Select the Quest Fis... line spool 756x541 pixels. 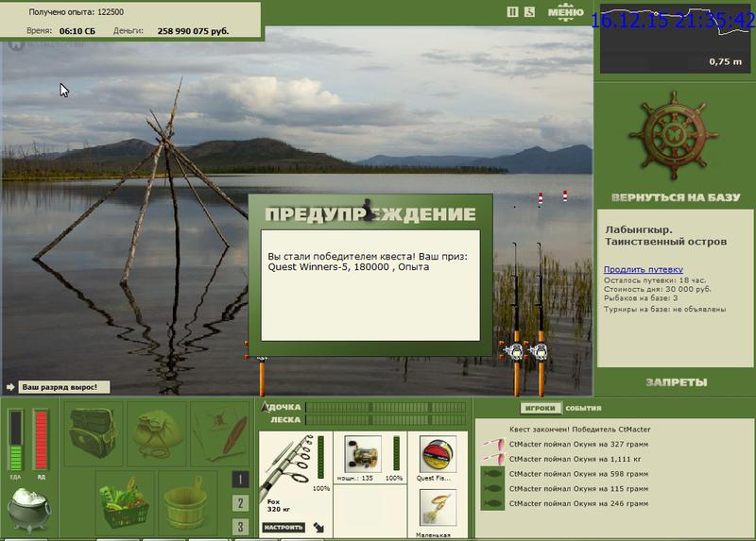[437, 455]
